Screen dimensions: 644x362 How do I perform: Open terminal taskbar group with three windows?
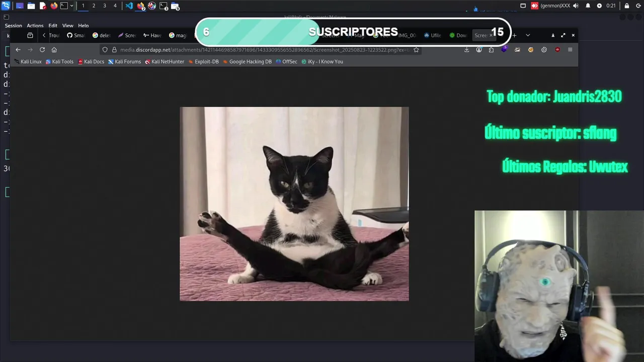[164, 6]
